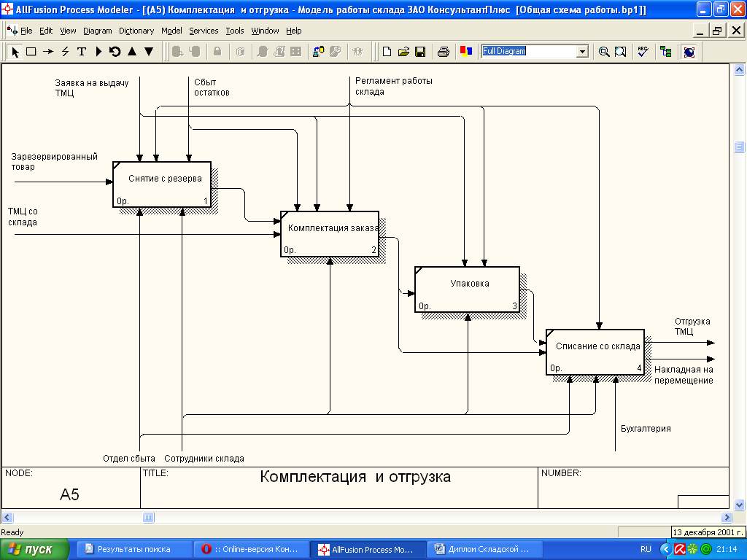Save the model with the floppy disk icon
Viewport: 747px width, 560px height.
click(420, 52)
